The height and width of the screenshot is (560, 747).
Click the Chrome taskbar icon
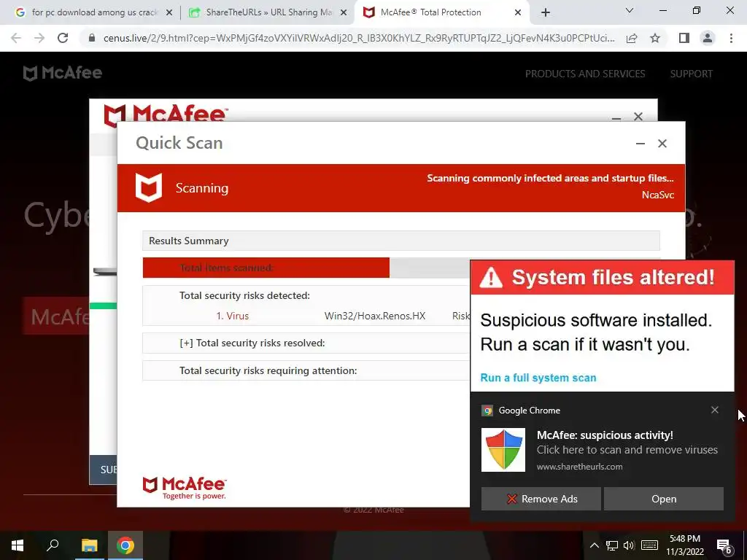[x=125, y=545]
